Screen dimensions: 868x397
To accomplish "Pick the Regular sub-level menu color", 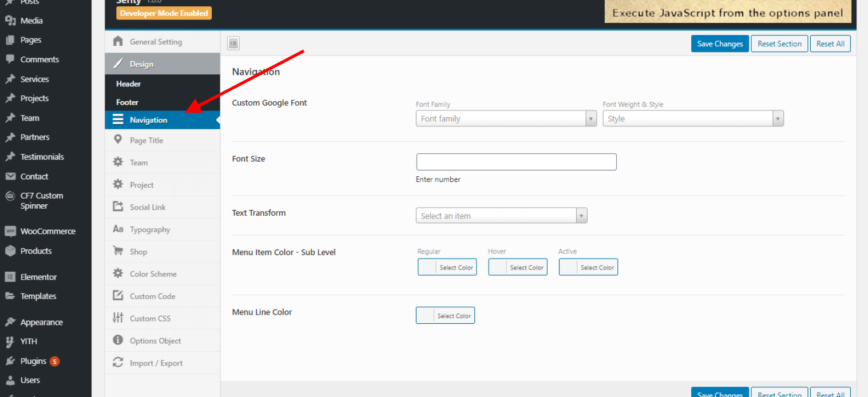I will coord(447,267).
